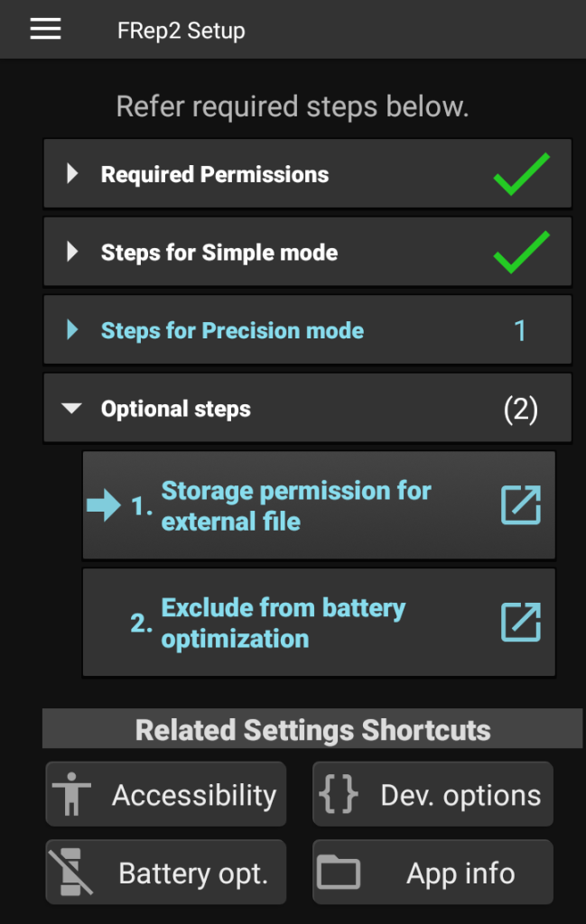Open the App info settings shortcut
The image size is (586, 924).
432,872
